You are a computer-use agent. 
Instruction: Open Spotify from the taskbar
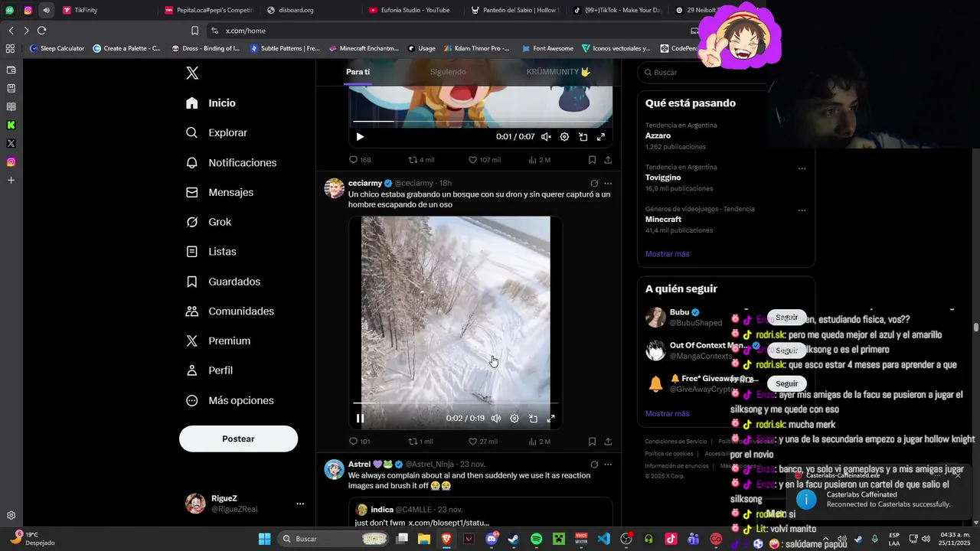[x=536, y=539]
